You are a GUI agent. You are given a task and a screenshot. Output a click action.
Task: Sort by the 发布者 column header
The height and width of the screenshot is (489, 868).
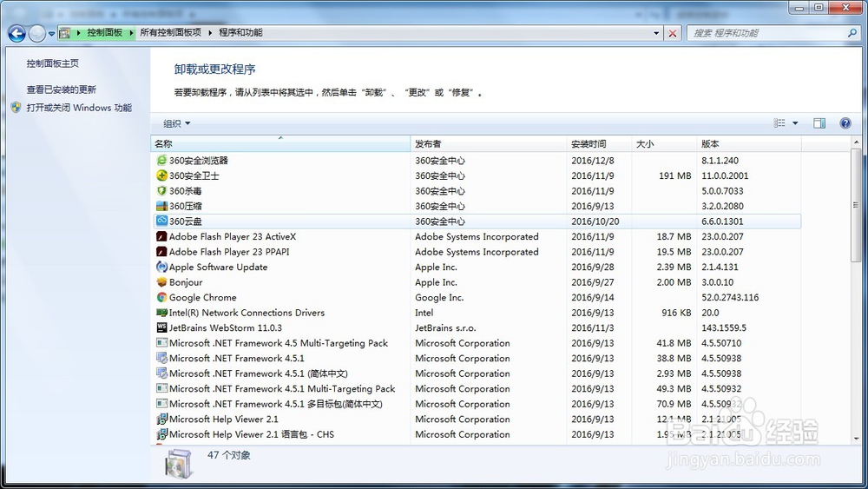pyautogui.click(x=488, y=144)
